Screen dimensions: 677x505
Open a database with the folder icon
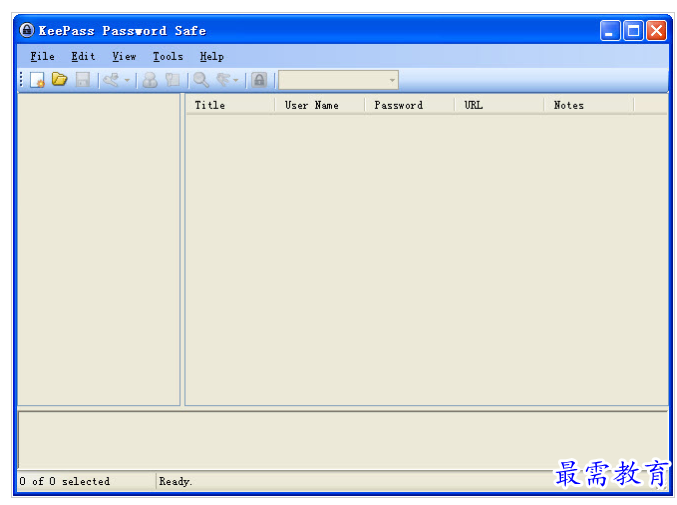(x=60, y=79)
